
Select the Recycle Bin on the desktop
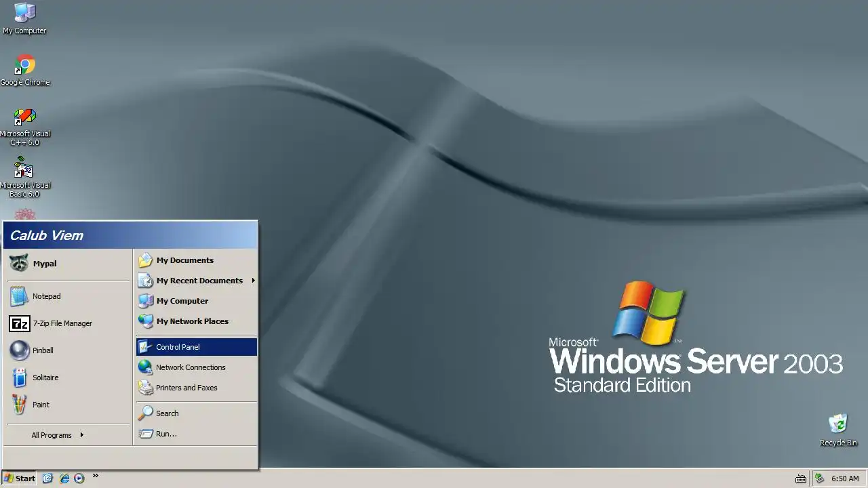click(x=838, y=430)
